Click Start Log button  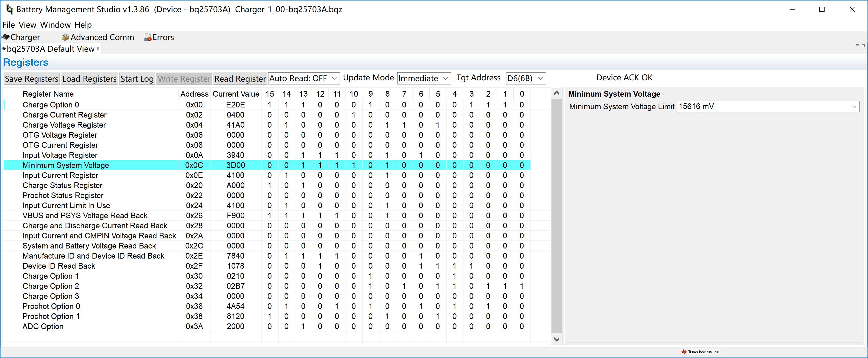click(x=137, y=79)
